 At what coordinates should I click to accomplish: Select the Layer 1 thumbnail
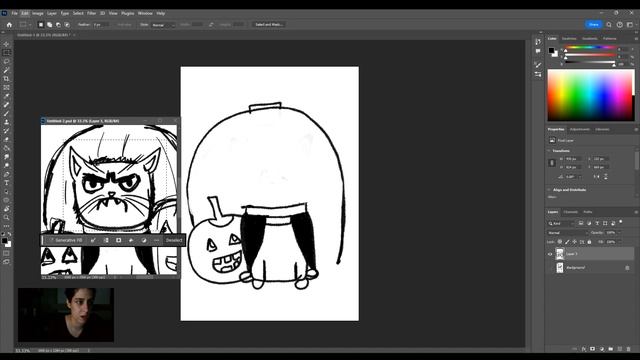point(560,254)
